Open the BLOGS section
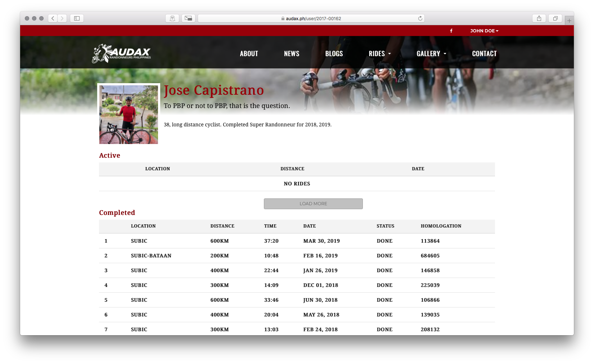 click(x=334, y=53)
